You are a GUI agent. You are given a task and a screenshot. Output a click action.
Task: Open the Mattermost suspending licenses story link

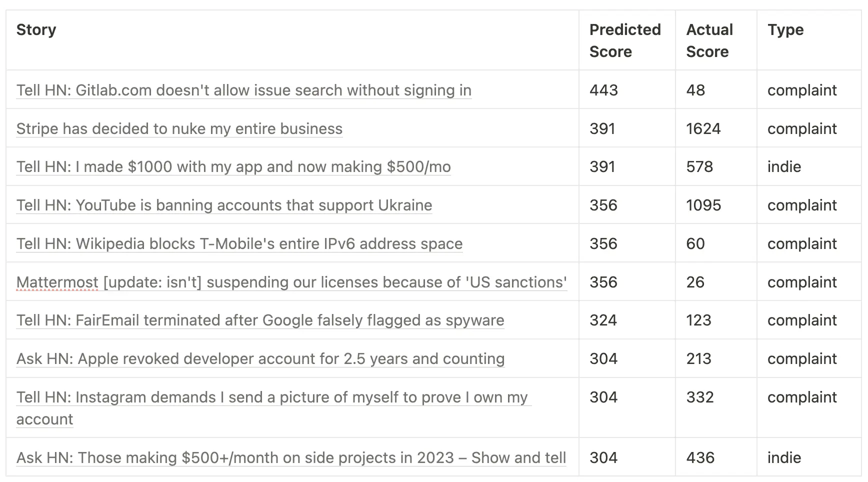tap(291, 282)
